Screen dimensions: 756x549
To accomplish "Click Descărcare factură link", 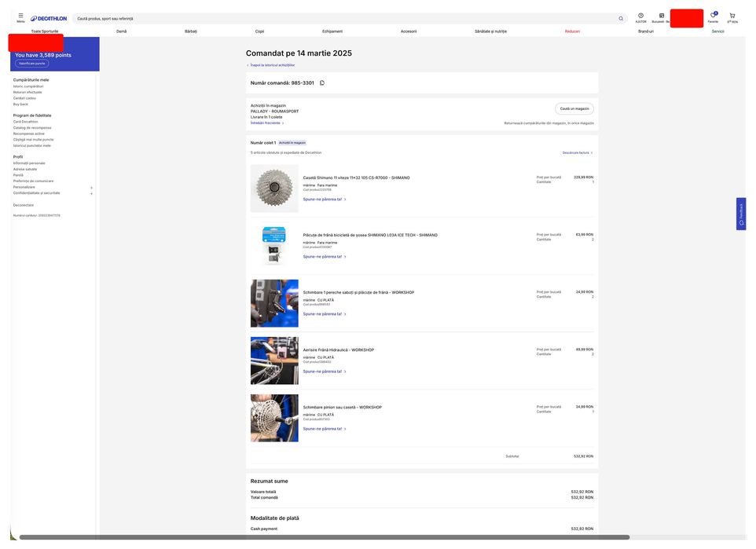I will 578,153.
